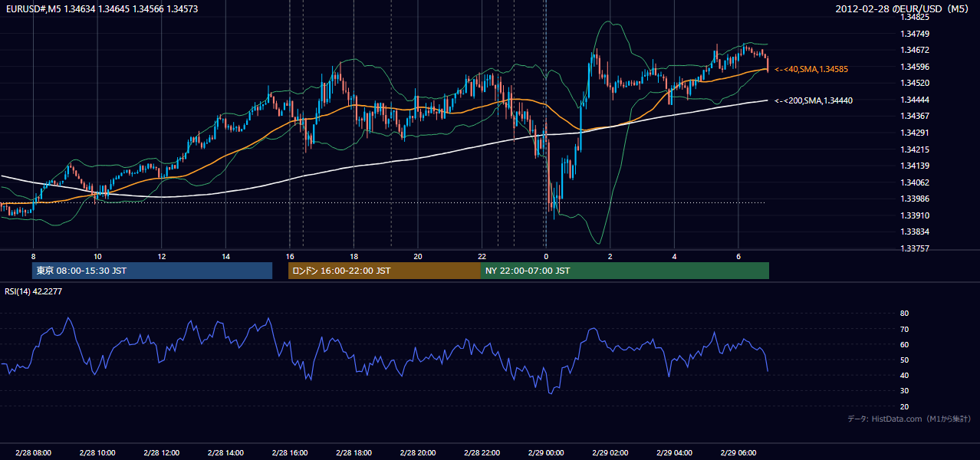Image resolution: width=980 pixels, height=460 pixels.
Task: Click price axis label 1.33986
Action: [x=915, y=199]
